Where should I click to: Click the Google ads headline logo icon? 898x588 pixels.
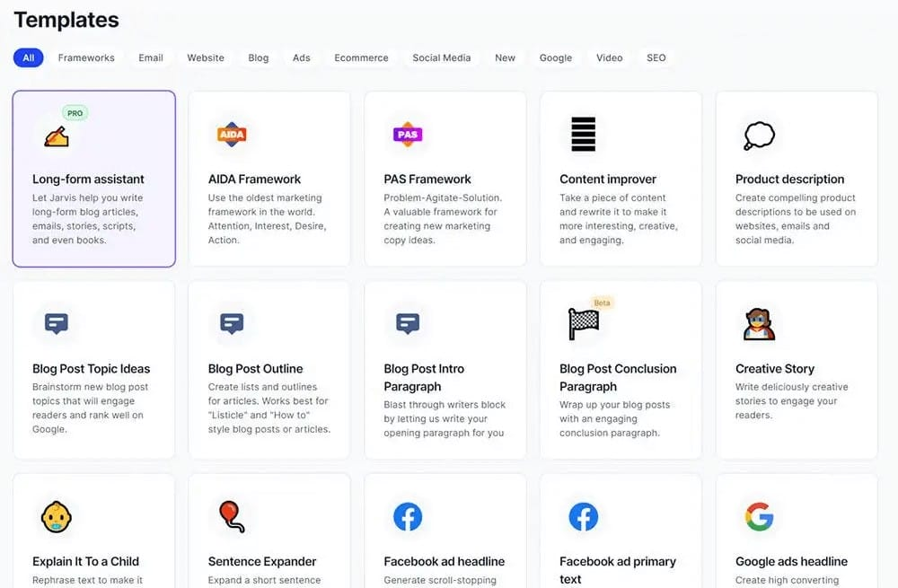[759, 517]
